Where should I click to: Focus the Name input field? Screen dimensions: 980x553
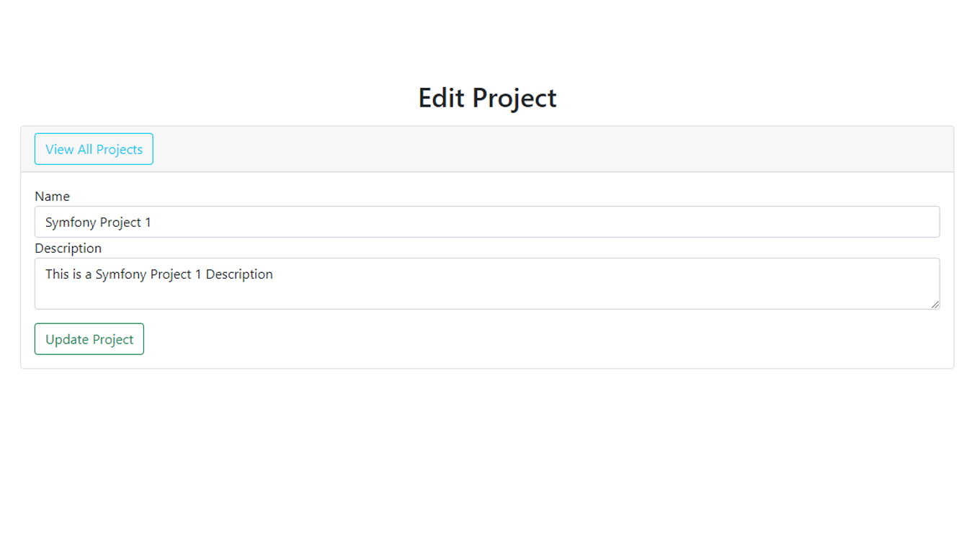(487, 222)
